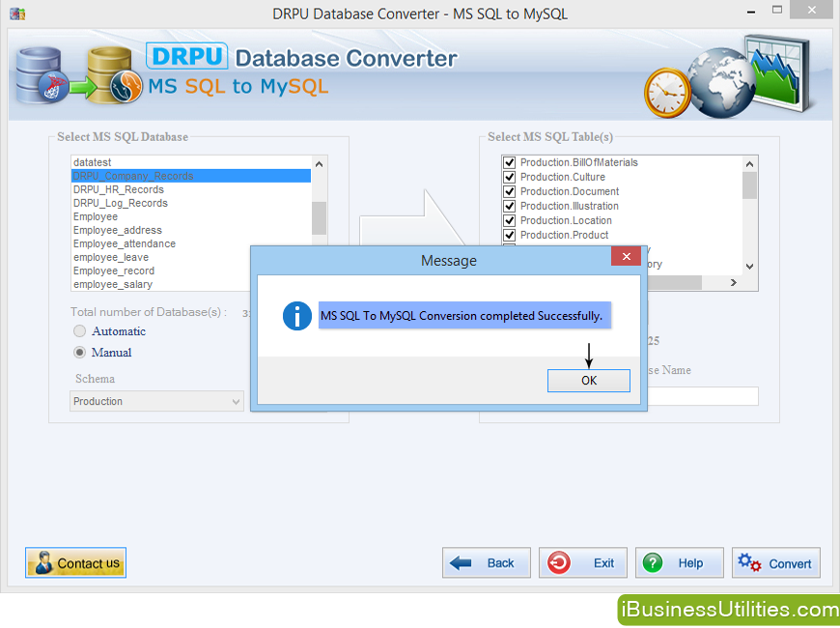Toggle Production.Culture checkbox
Image resolution: width=840 pixels, height=628 pixels.
coord(509,177)
